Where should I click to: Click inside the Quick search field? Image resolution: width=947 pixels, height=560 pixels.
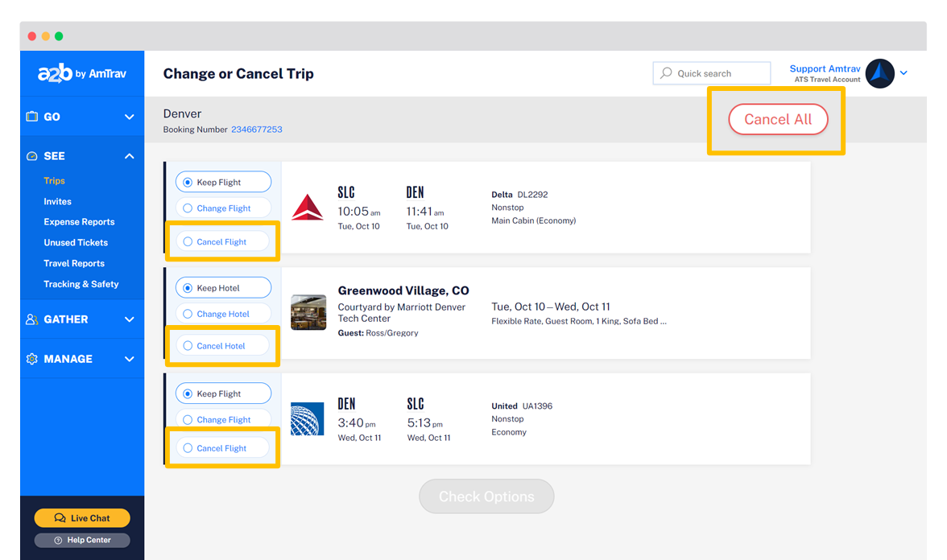pyautogui.click(x=712, y=73)
